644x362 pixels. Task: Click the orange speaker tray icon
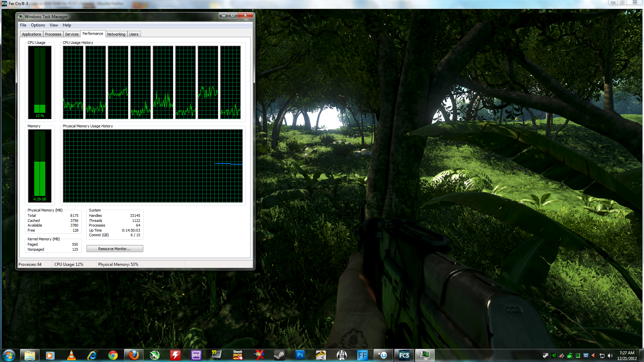coord(594,356)
